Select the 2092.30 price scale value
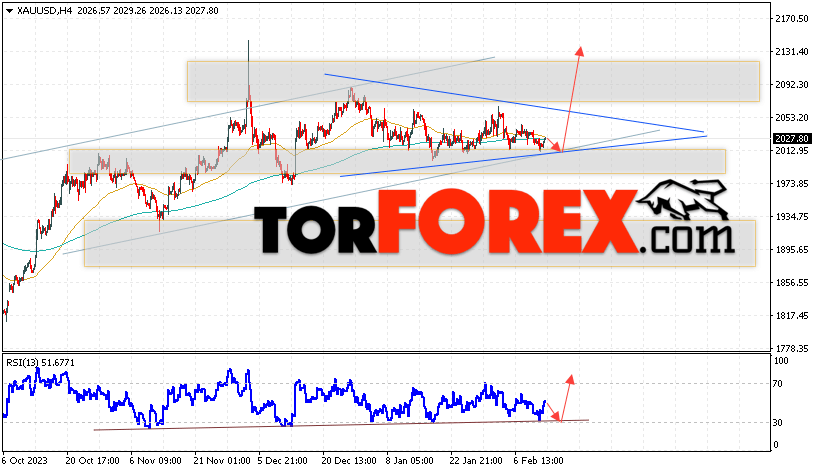The width and height of the screenshot is (816, 472). pyautogui.click(x=792, y=84)
